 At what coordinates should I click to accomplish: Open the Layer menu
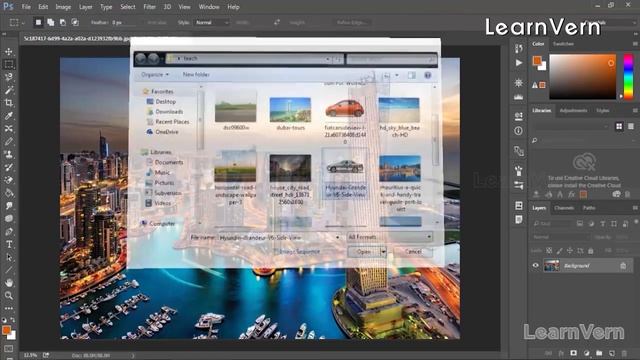[x=85, y=7]
